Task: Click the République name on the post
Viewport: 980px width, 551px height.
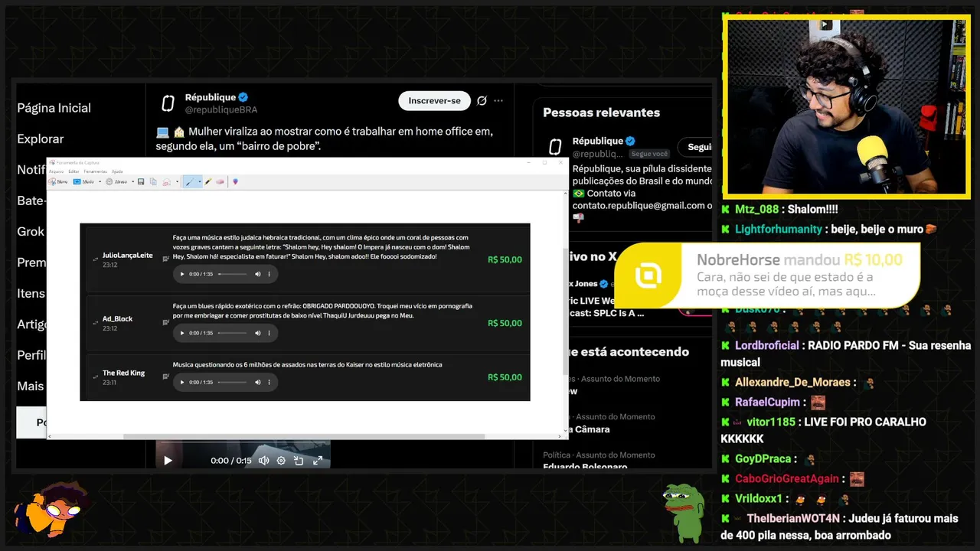Action: (x=211, y=97)
